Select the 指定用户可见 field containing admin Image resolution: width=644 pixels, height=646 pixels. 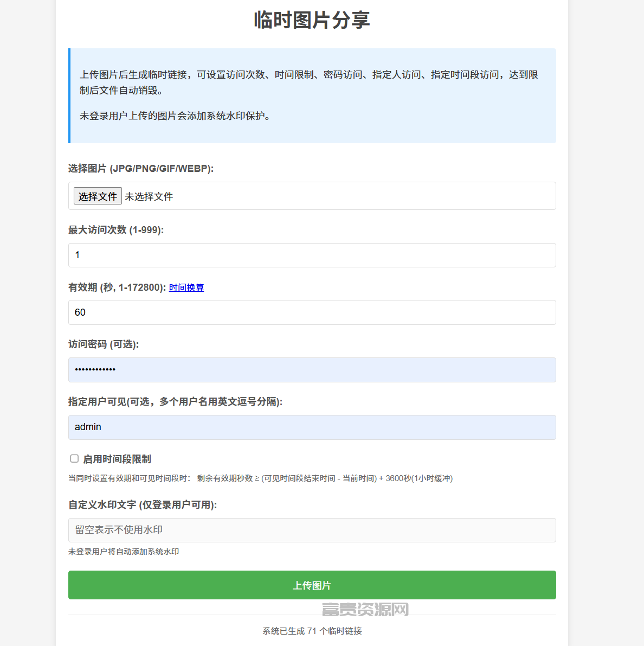312,427
